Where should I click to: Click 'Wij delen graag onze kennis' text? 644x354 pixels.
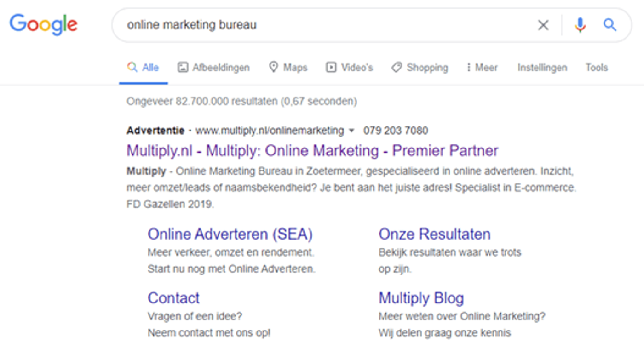(x=444, y=332)
